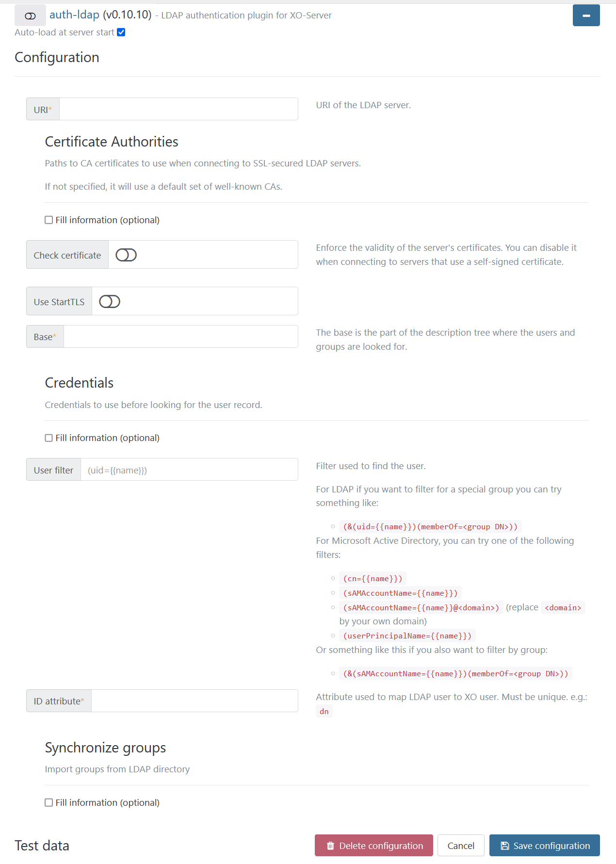The height and width of the screenshot is (864, 616).
Task: Enable the Check certificate toggle
Action: coord(126,254)
